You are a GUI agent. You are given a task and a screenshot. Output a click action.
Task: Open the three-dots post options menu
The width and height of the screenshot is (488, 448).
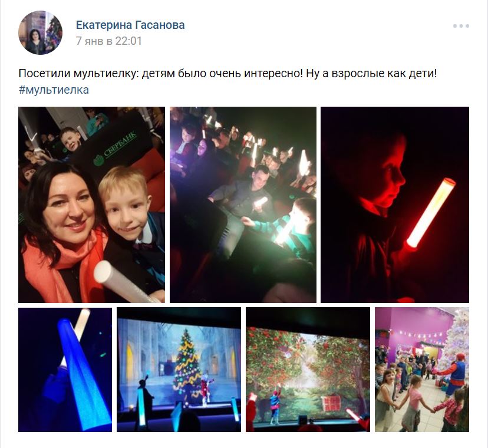pos(461,26)
